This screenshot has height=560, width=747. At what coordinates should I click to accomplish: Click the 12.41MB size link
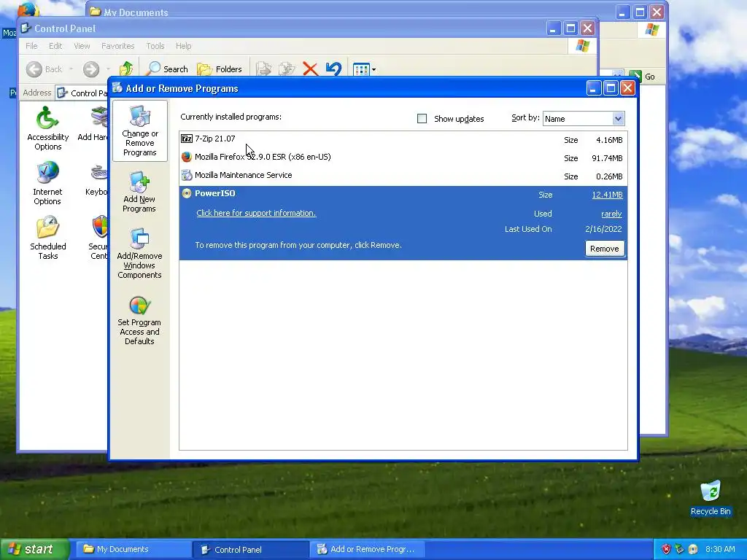(607, 194)
